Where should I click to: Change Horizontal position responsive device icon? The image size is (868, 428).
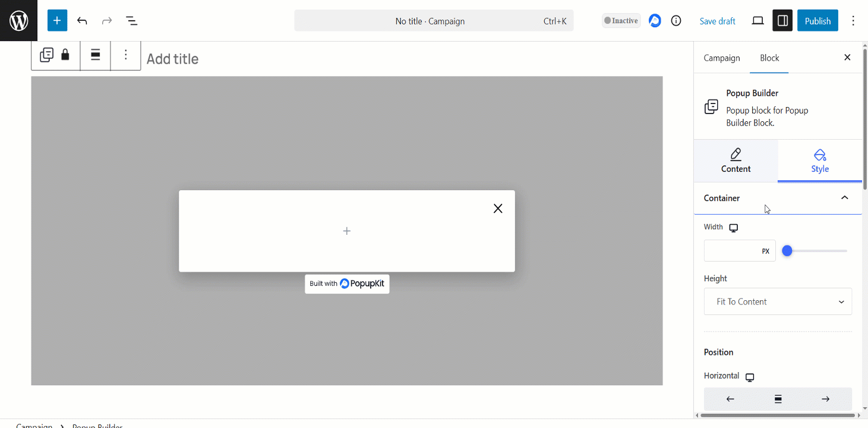pyautogui.click(x=750, y=377)
